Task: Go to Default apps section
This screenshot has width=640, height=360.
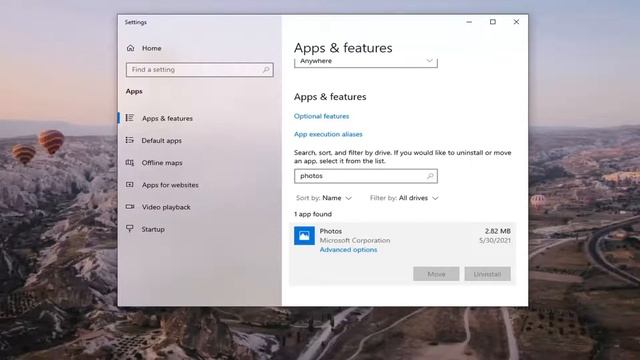Action: click(162, 140)
